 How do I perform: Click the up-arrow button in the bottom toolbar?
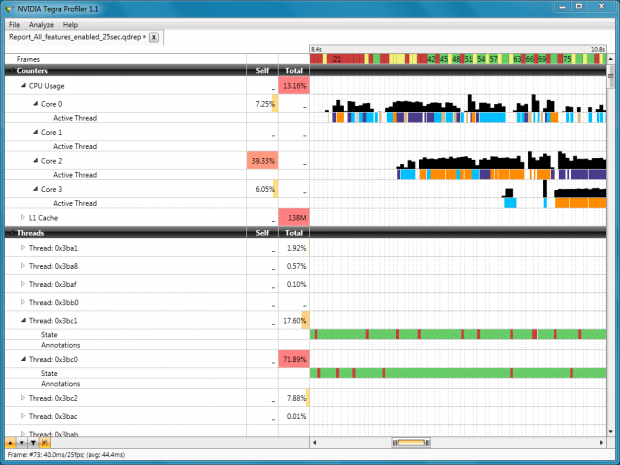pos(11,443)
